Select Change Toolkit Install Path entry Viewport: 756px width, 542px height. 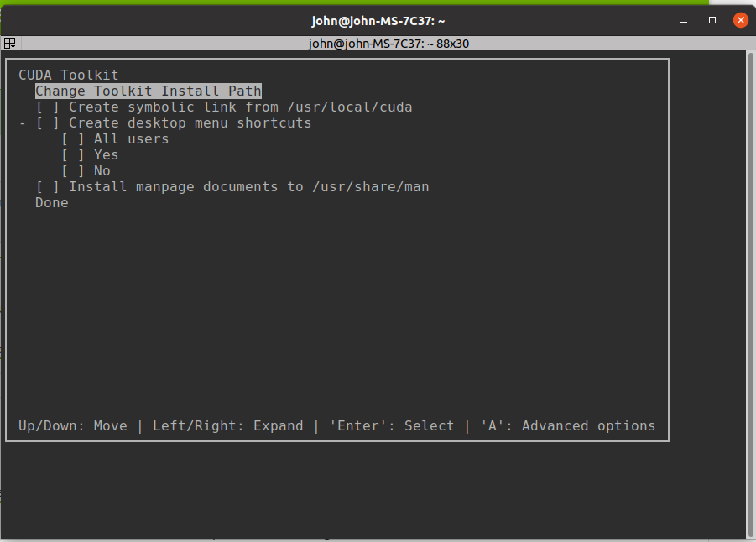(149, 91)
